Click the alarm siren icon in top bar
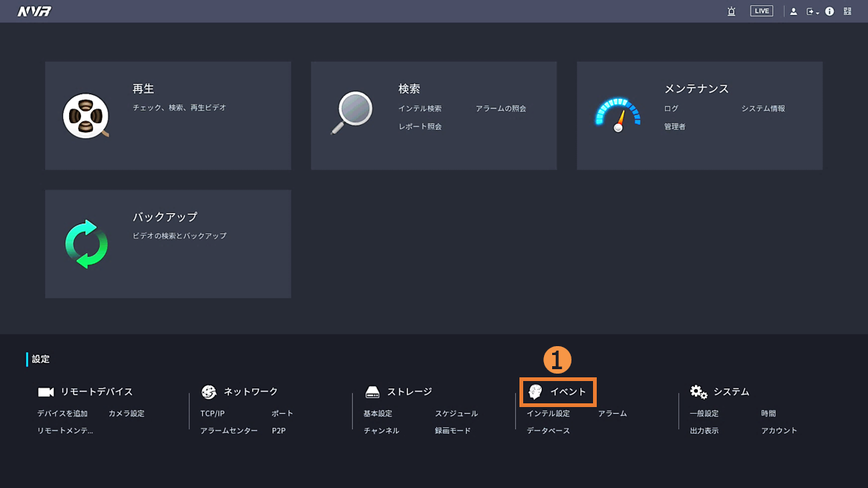Viewport: 868px width, 488px height. (x=731, y=11)
